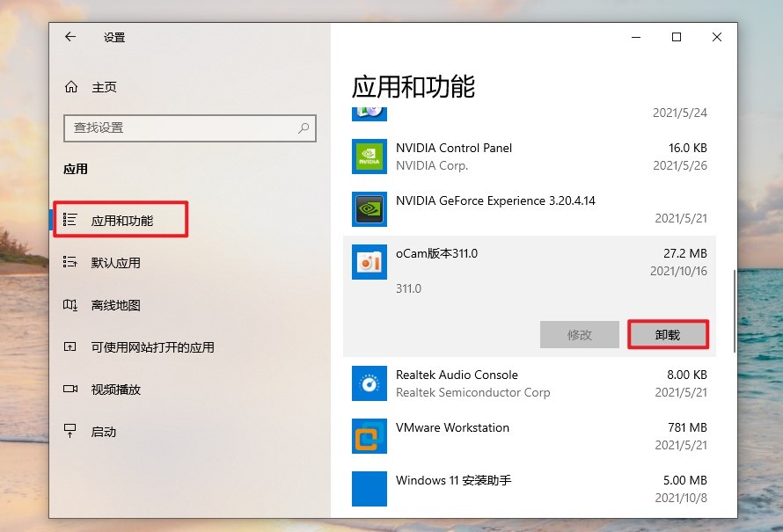Click the apps list vertical scrollbar

click(x=734, y=310)
